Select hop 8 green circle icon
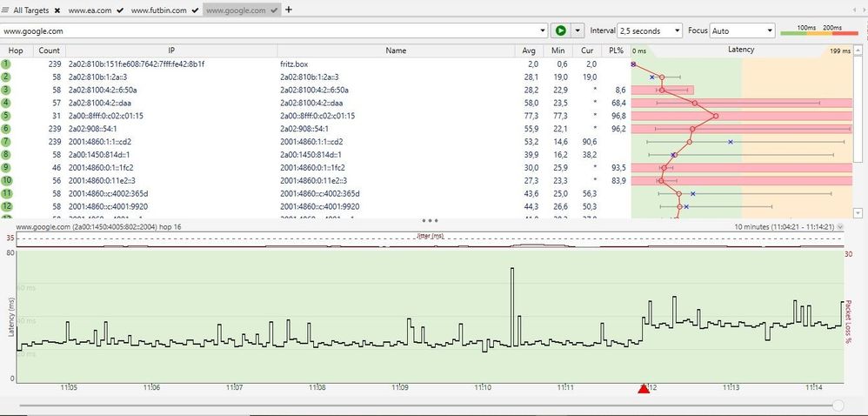This screenshot has height=416, width=868. coord(6,155)
